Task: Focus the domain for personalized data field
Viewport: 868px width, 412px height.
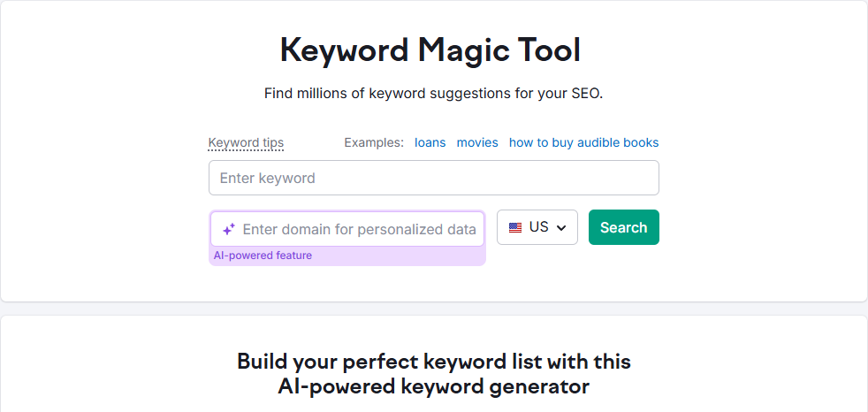Action: 347,229
